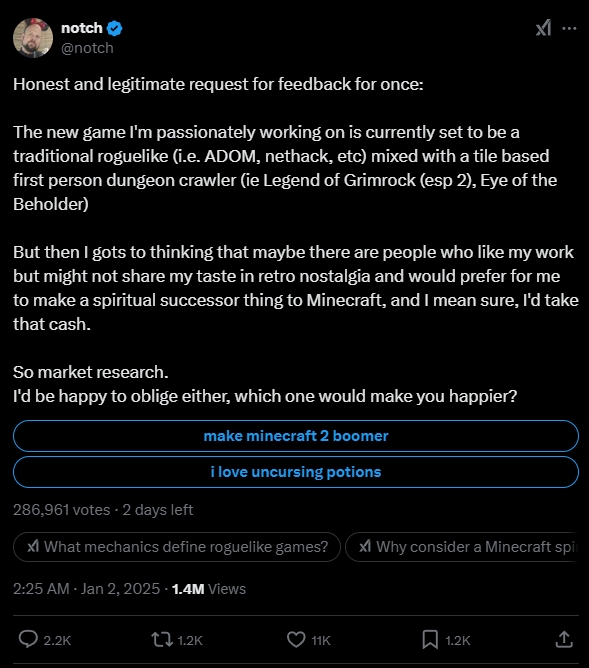Click the 1.4M Views count

209,589
